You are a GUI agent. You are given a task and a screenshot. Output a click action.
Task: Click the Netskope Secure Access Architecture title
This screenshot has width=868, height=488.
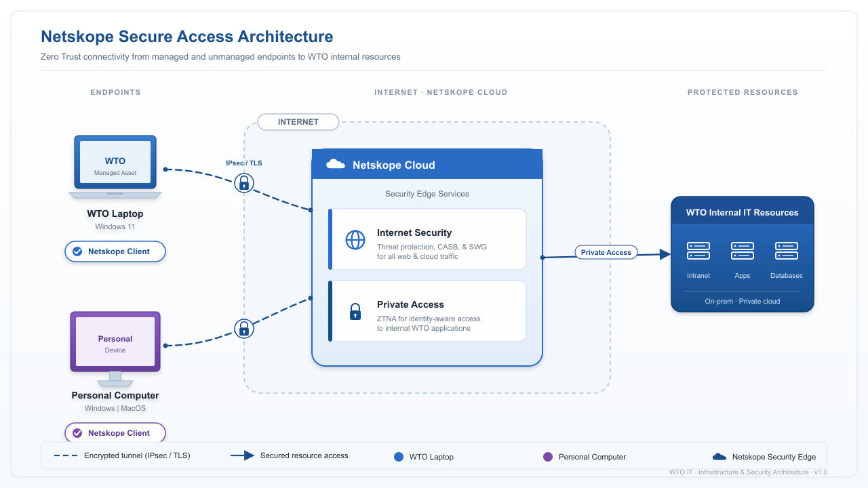pos(187,37)
